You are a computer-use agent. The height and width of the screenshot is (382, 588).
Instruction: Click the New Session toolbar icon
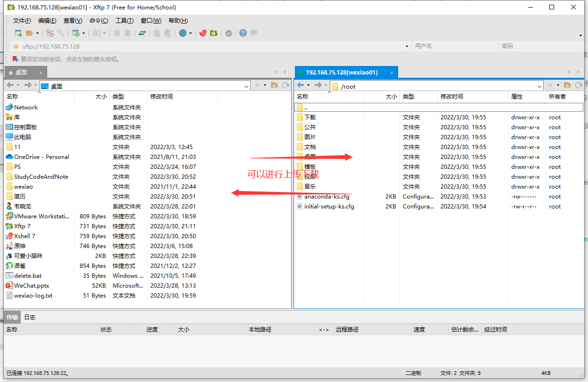(x=18, y=33)
